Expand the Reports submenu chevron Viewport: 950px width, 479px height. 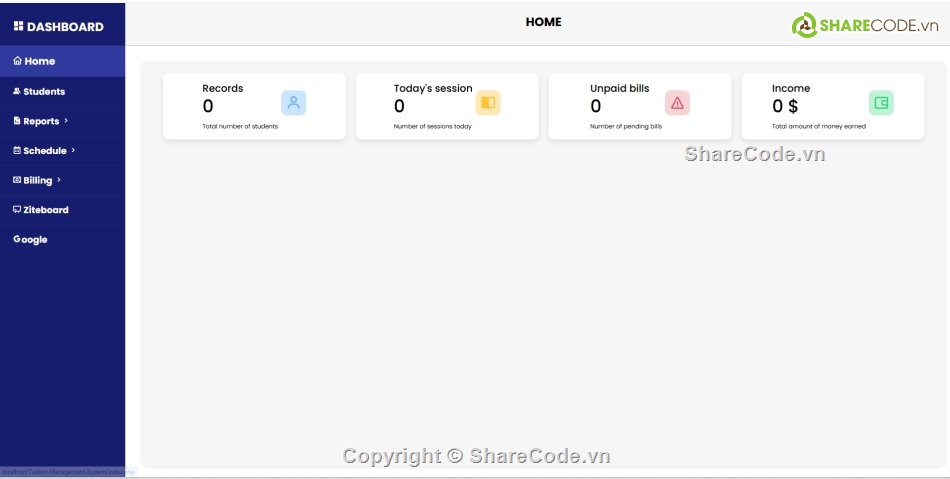(66, 121)
